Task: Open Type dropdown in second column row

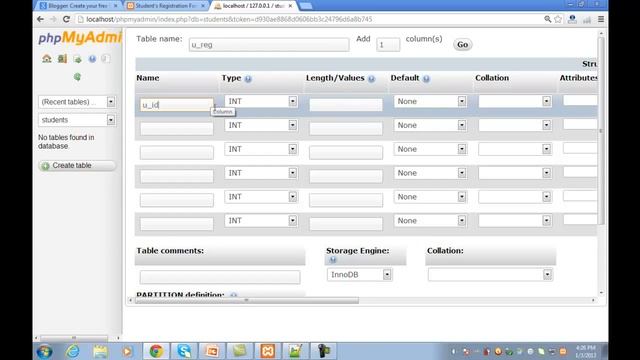Action: (261, 125)
